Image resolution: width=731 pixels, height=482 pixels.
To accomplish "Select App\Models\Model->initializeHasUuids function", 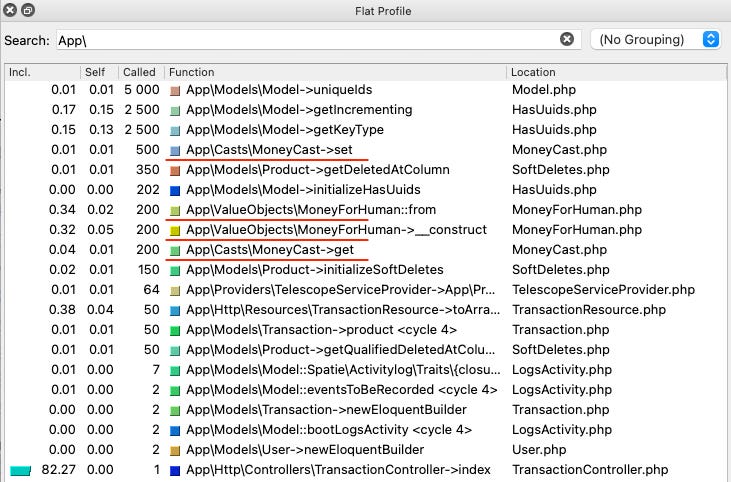I will [x=303, y=190].
